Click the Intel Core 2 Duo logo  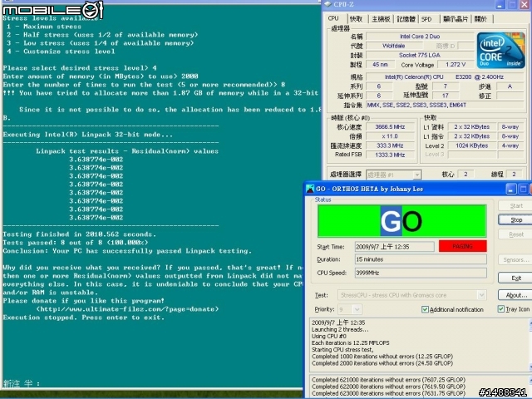coord(500,50)
